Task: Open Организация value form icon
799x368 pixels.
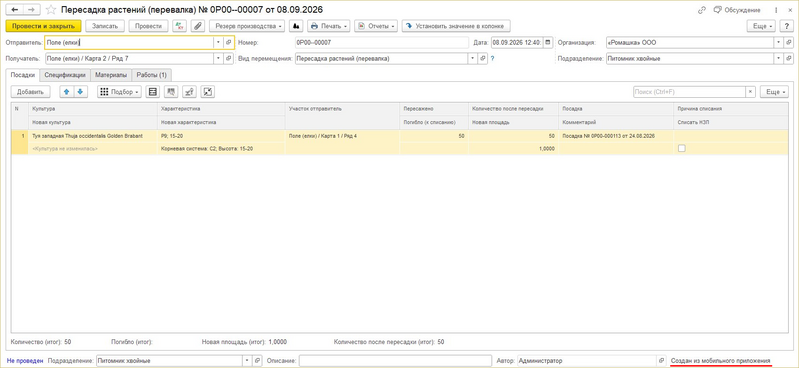Action: [789, 42]
